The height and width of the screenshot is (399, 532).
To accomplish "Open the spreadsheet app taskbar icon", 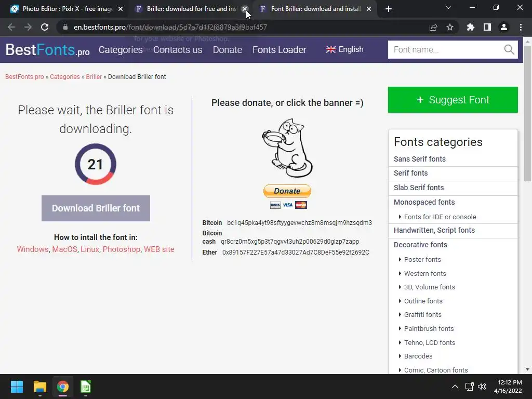I will 86,387.
